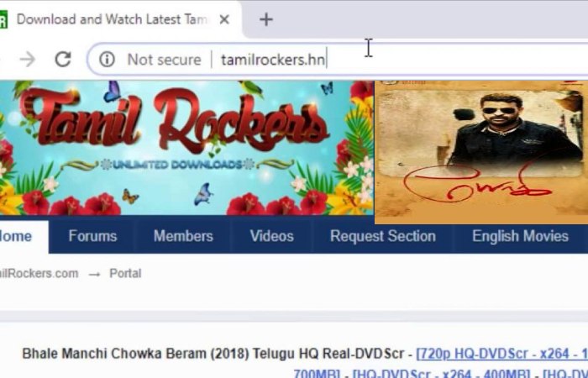This screenshot has height=378, width=588.
Task: Open the Forums menu item
Action: [x=92, y=236]
